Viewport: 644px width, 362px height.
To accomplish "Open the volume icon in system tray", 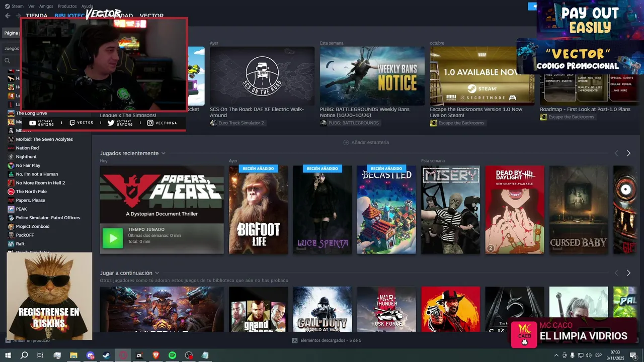I will tap(589, 355).
